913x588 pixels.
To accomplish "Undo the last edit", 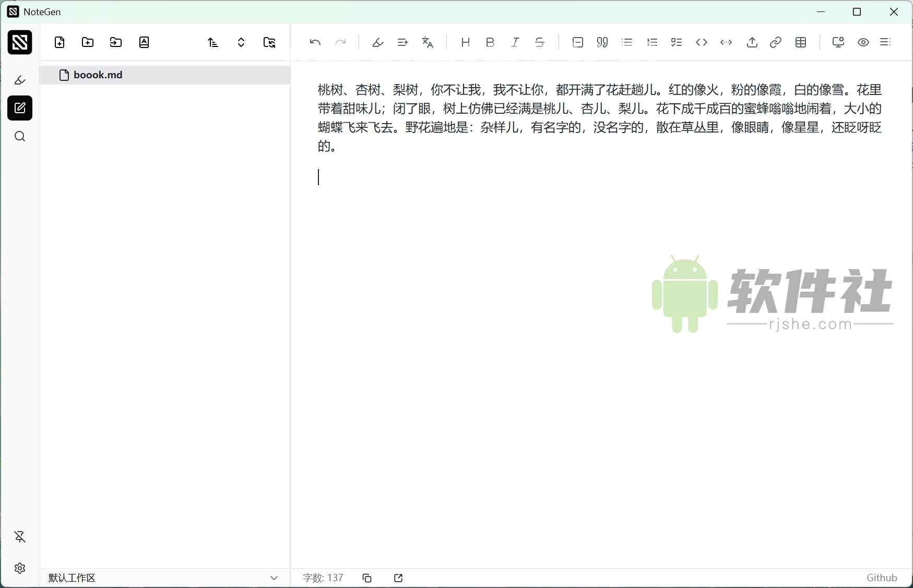I will click(315, 42).
